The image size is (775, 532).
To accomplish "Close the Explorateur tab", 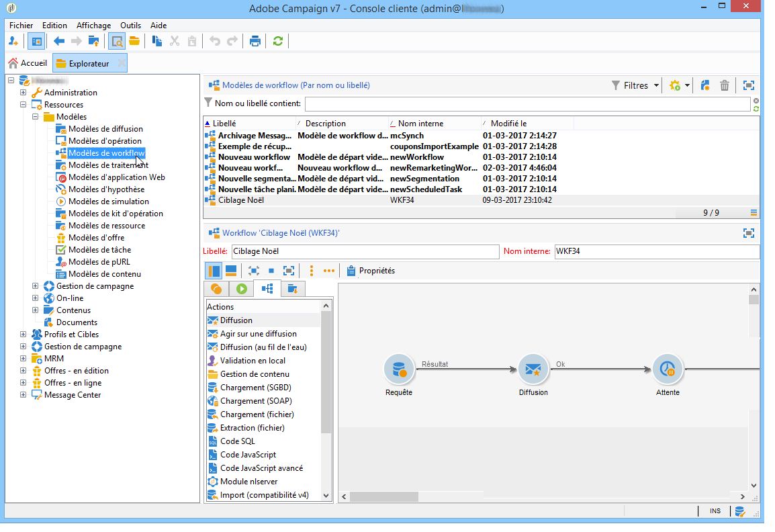I will pos(121,63).
